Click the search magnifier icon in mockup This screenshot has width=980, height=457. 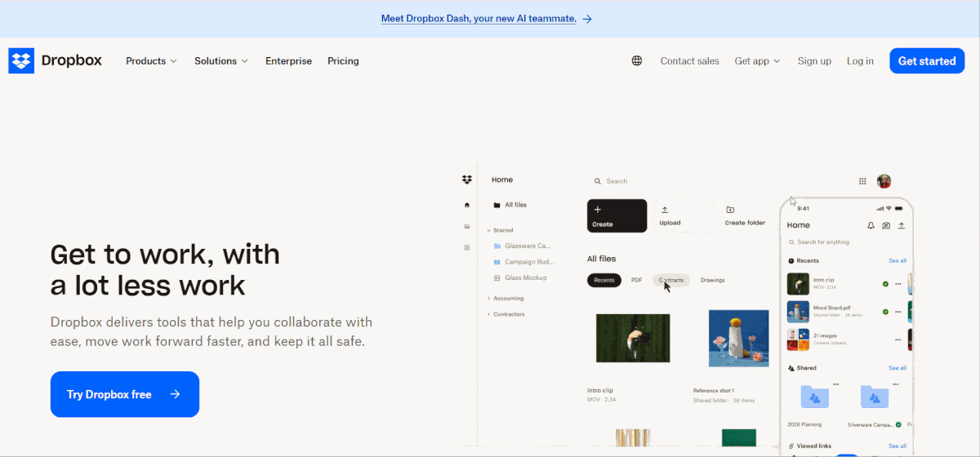(x=598, y=181)
